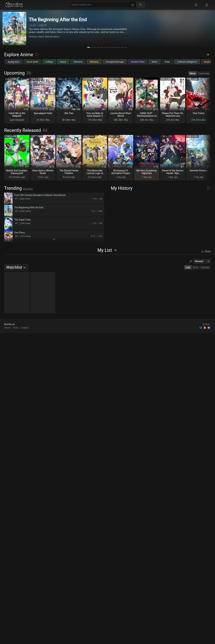Image resolution: width=215 pixels, height=644 pixels.
Task: Switch Upcoming to Now view
Action: pos(192,74)
